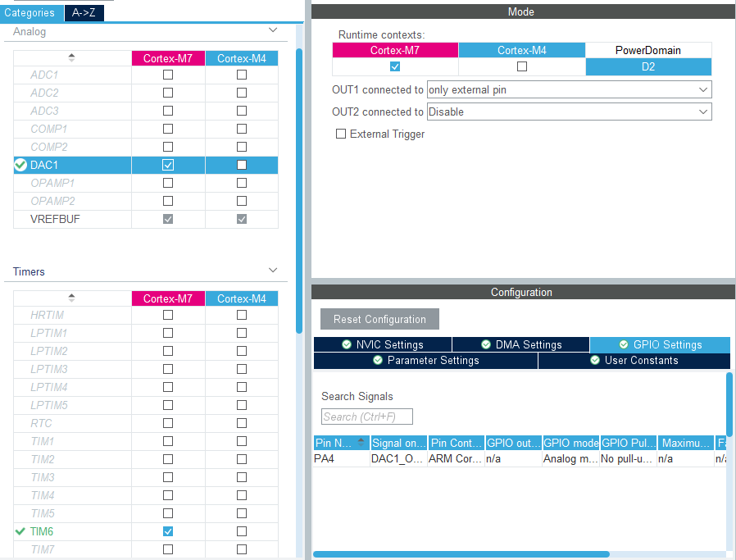Click Cortex-M7 header in Analog table

point(168,58)
